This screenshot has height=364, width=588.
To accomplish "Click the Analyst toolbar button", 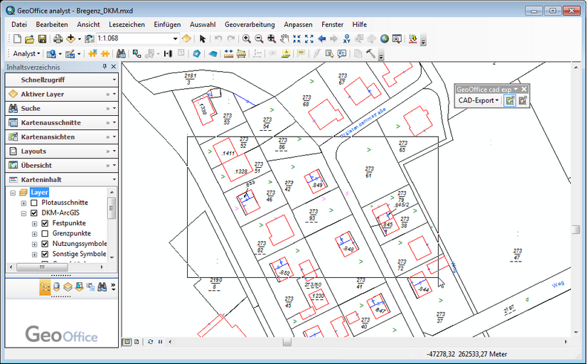I will [26, 53].
